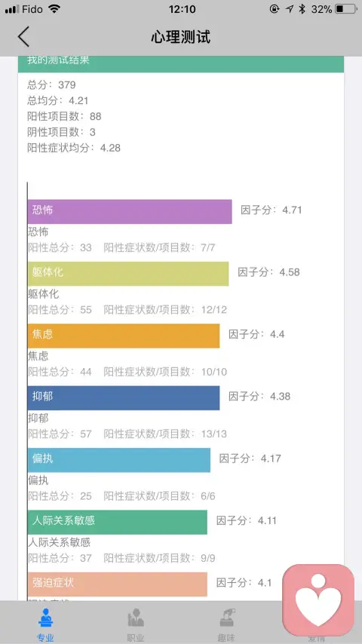Tap the 因子分：4.71 label
Image resolution: width=362 pixels, height=644 pixels.
(x=271, y=210)
